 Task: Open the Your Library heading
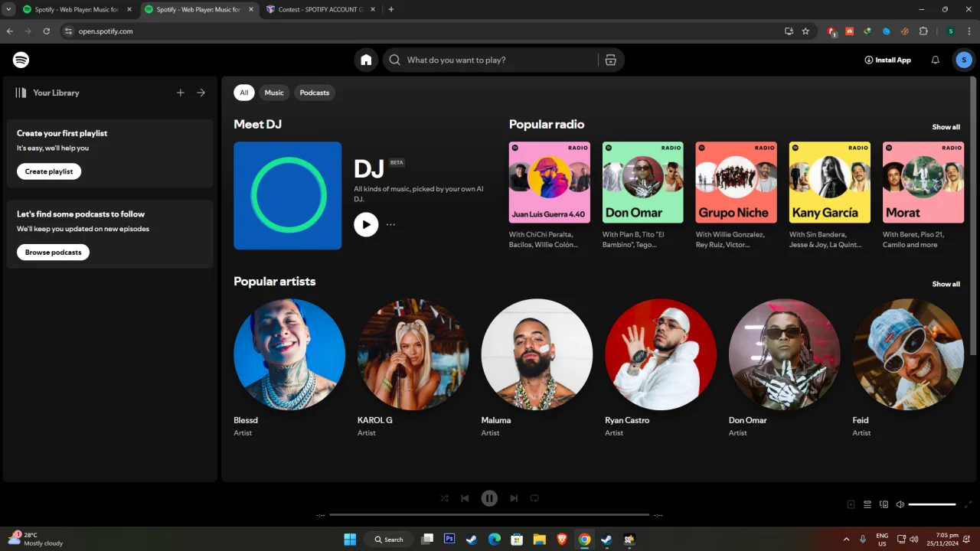tap(56, 93)
